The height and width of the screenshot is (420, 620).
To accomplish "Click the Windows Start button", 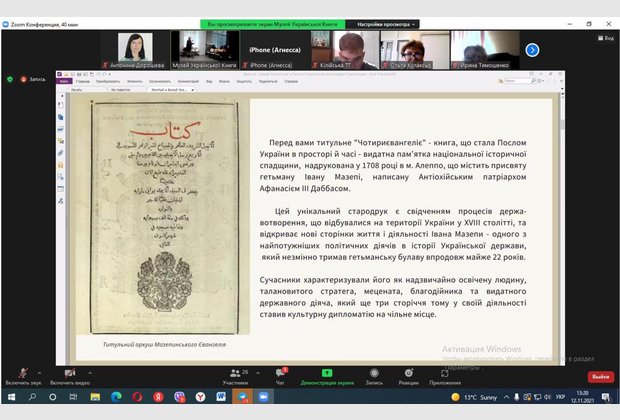I will pos(9,396).
